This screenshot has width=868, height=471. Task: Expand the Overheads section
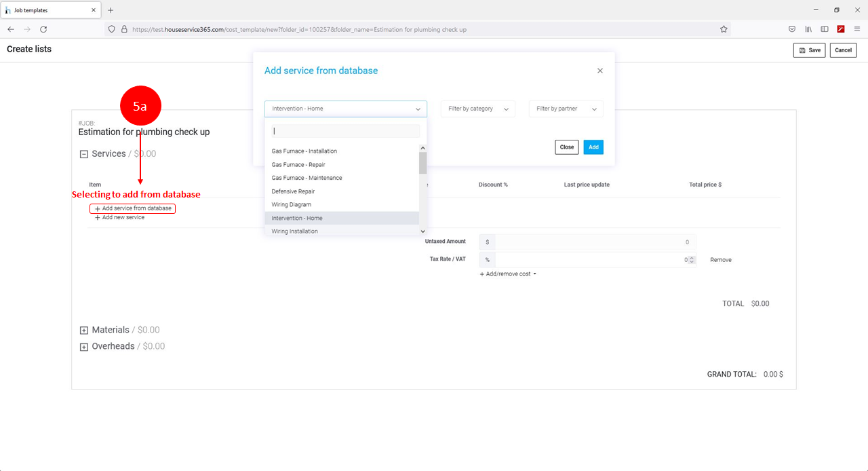[x=84, y=347]
